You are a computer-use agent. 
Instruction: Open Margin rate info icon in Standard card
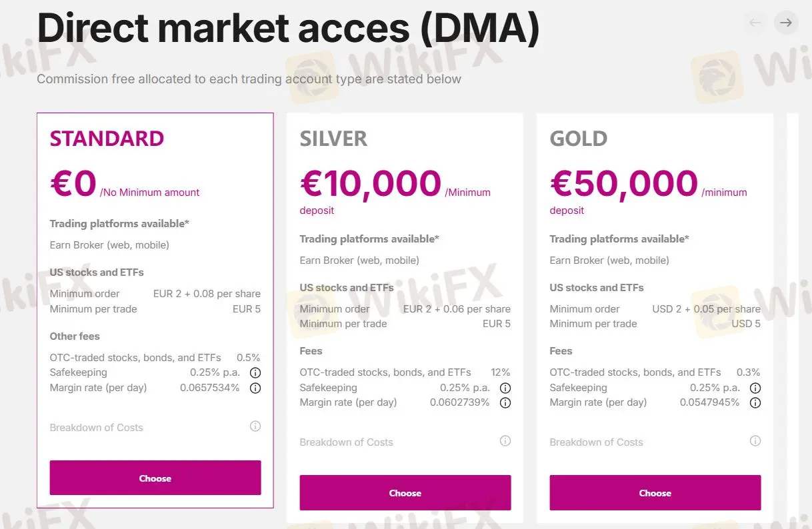click(255, 388)
